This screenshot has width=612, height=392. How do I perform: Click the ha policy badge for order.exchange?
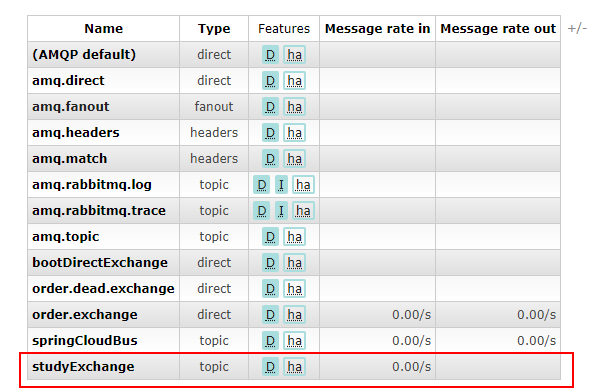pos(294,315)
